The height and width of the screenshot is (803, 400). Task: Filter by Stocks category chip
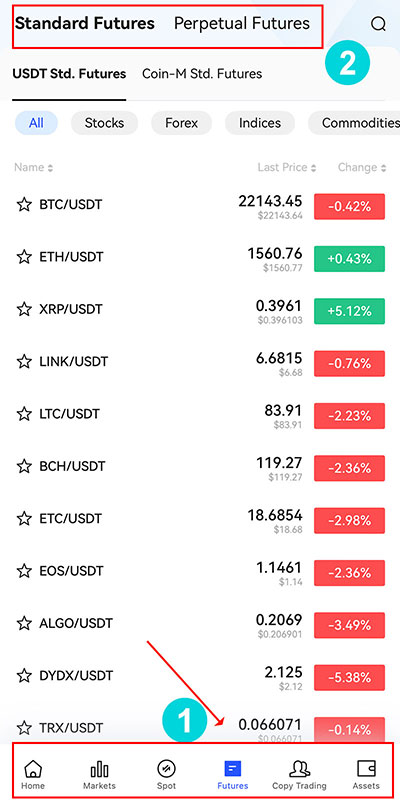[104, 123]
